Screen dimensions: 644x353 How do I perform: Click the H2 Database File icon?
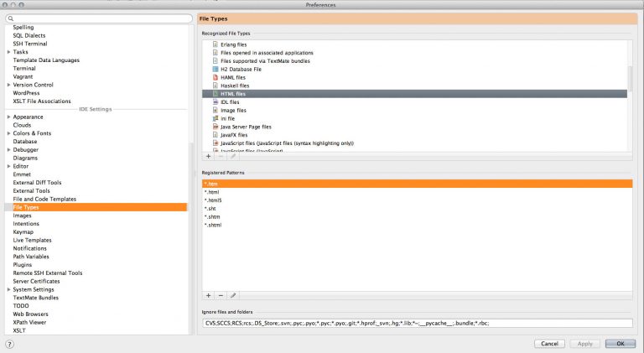point(216,69)
